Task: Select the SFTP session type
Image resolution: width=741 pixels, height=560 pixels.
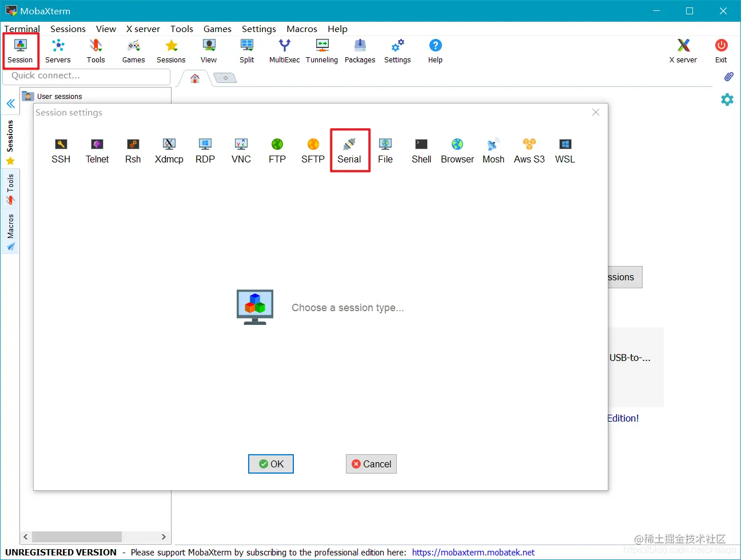Action: tap(313, 151)
